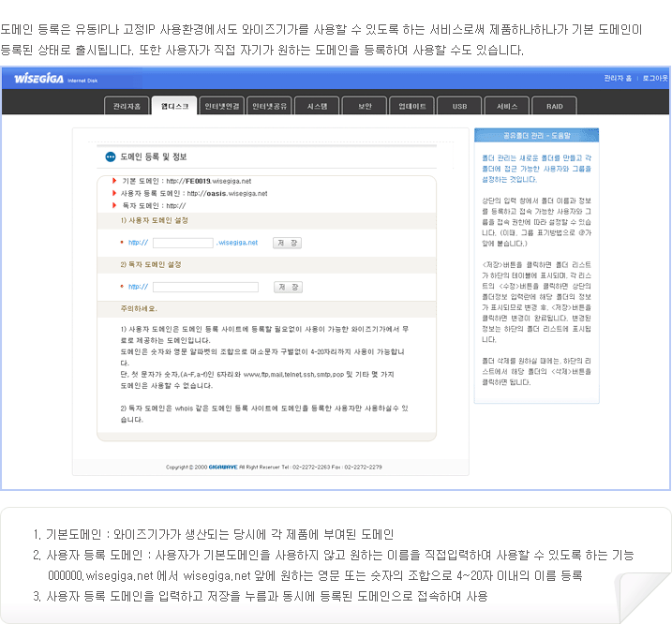Click the red arrow beside 독자 도메인

tap(112, 205)
